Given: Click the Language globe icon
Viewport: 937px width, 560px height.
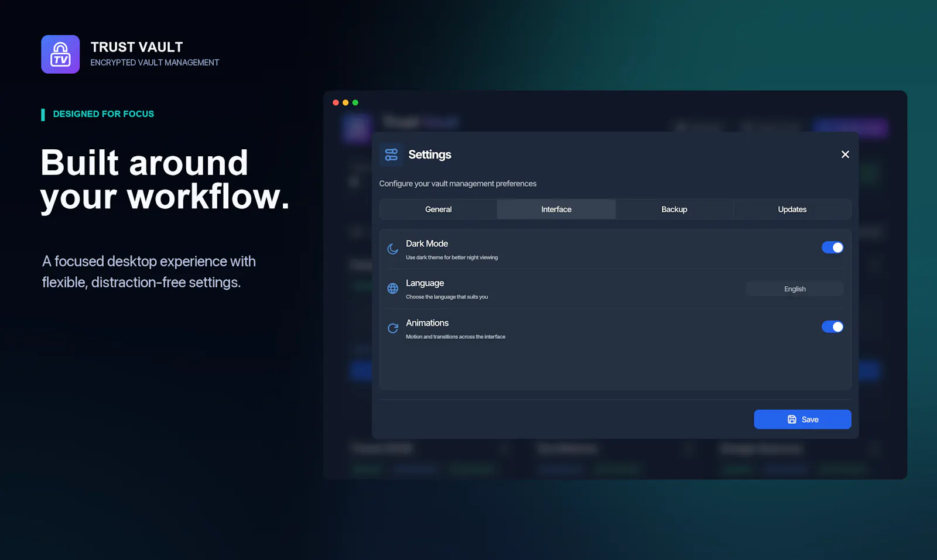Looking at the screenshot, I should (393, 288).
